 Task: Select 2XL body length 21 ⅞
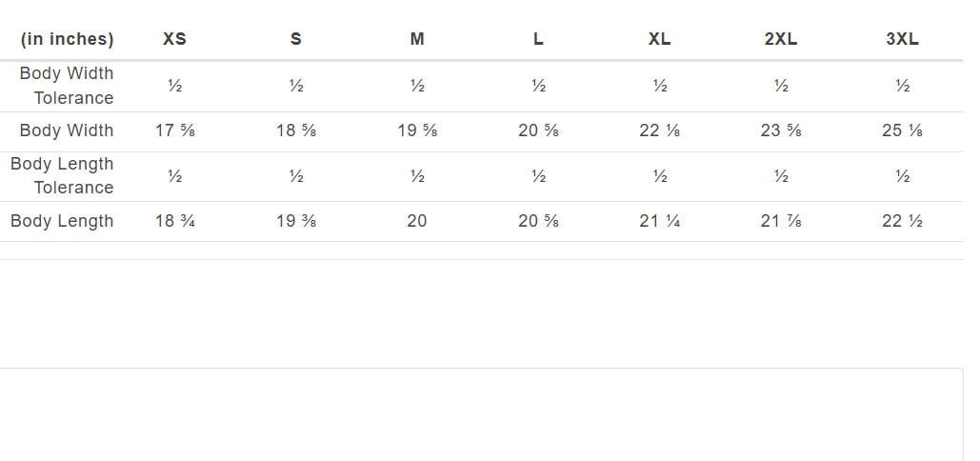pos(781,221)
